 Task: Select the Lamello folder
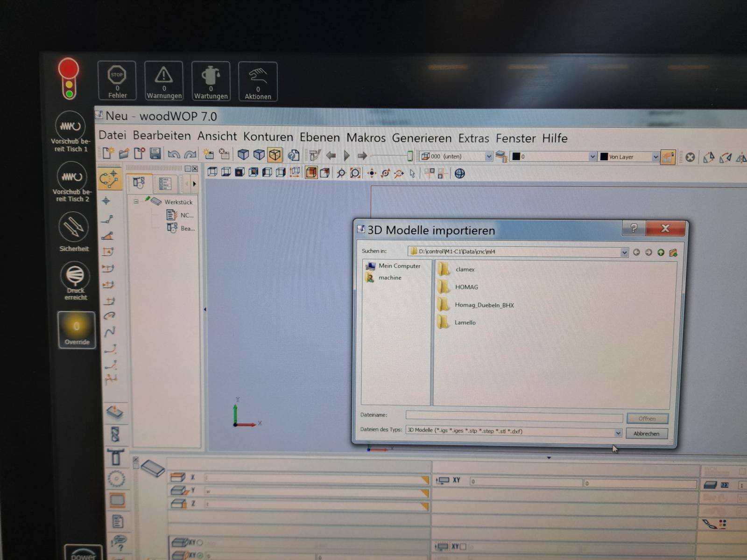pyautogui.click(x=457, y=322)
